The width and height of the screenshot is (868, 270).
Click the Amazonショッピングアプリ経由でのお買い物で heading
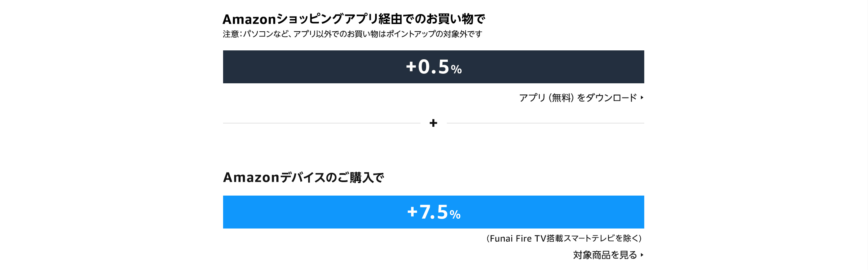point(354,19)
